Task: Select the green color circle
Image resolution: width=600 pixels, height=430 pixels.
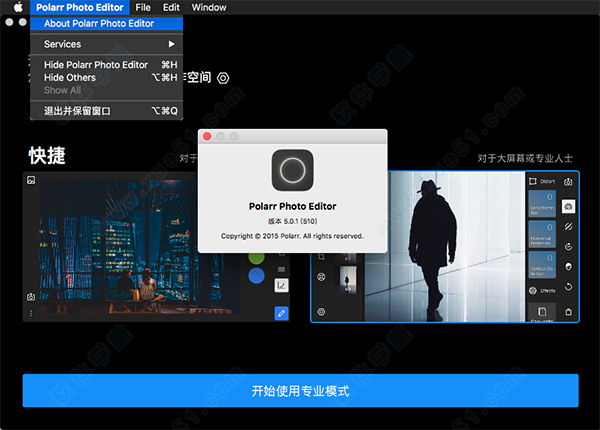Action: [x=256, y=257]
